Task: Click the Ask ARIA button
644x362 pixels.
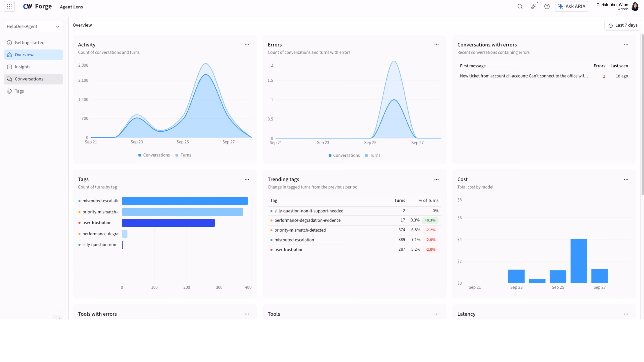Action: (x=572, y=7)
